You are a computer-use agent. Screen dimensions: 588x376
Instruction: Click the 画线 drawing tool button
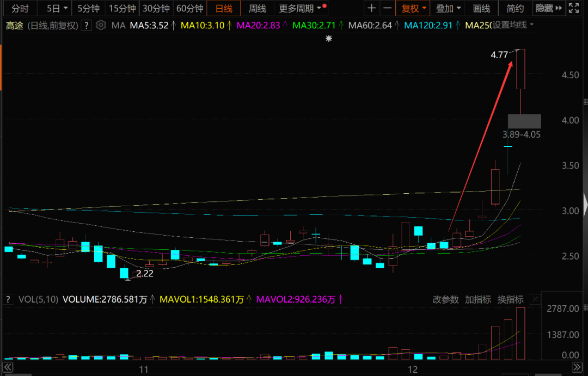[x=481, y=8]
